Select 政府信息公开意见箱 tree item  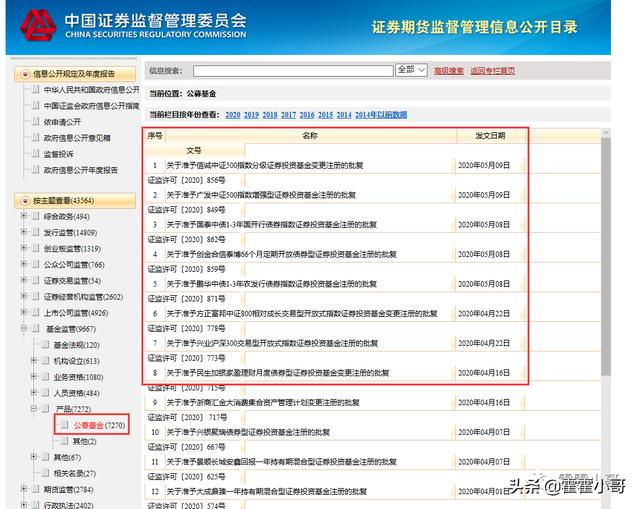[x=77, y=138]
